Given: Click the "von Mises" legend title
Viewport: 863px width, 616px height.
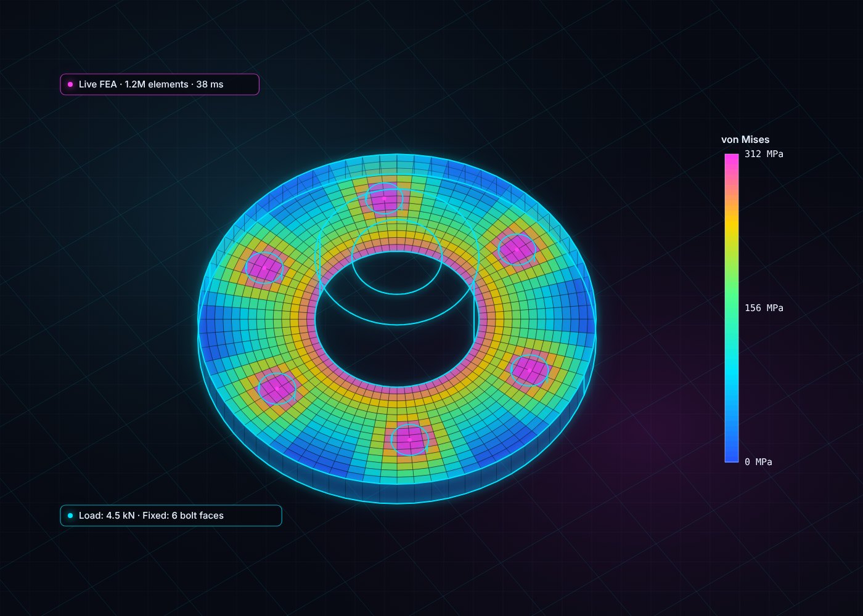Looking at the screenshot, I should pos(745,140).
